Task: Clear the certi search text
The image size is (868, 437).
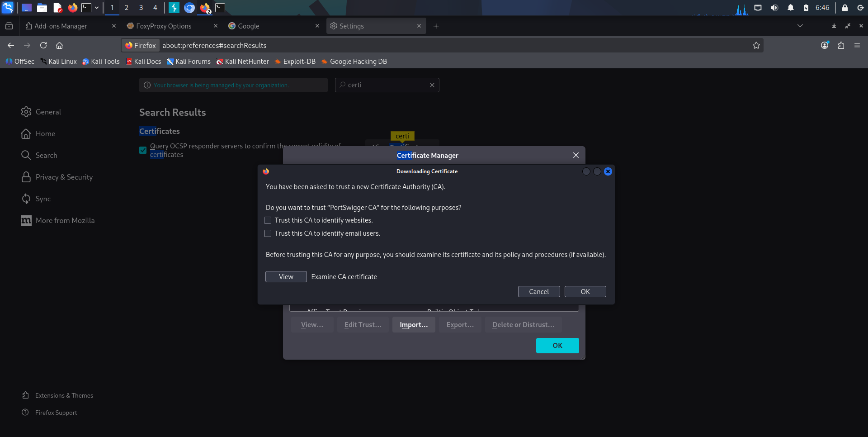Action: click(x=432, y=85)
